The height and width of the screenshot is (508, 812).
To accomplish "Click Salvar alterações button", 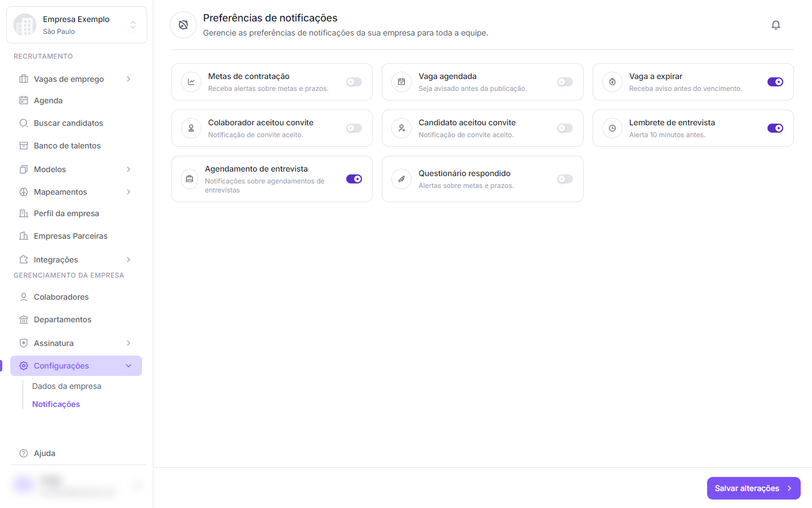I will 754,488.
